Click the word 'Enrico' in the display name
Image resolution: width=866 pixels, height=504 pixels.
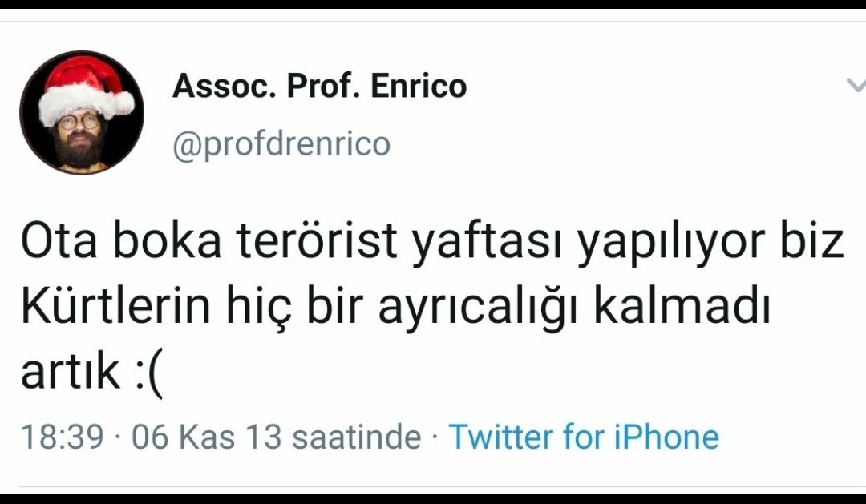(419, 86)
